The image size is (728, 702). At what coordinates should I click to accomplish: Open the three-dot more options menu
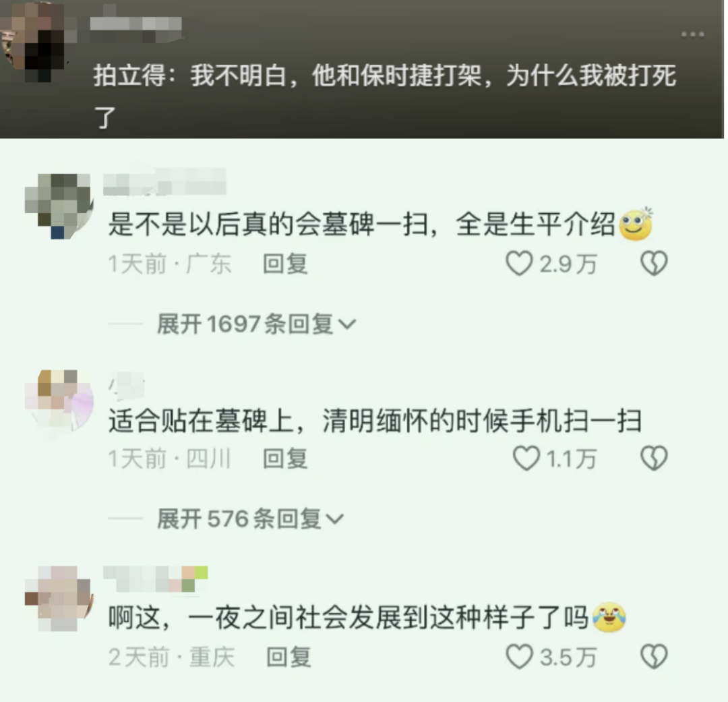(x=692, y=34)
